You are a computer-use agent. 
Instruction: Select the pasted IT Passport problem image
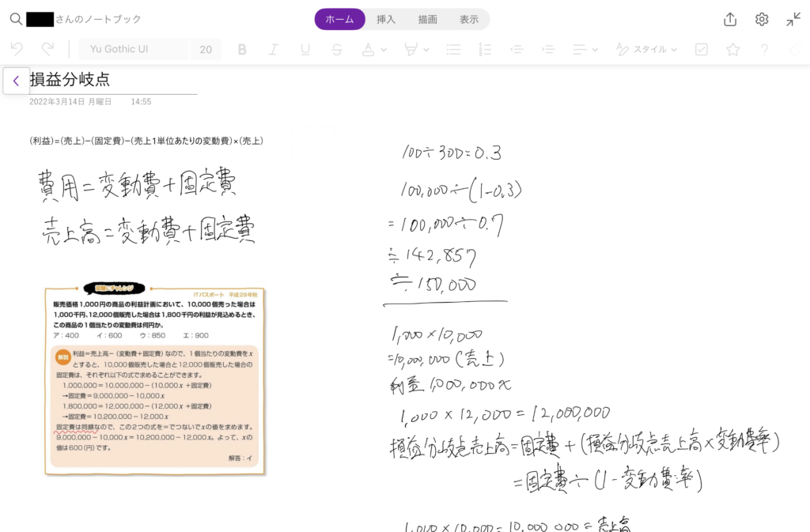coord(155,379)
